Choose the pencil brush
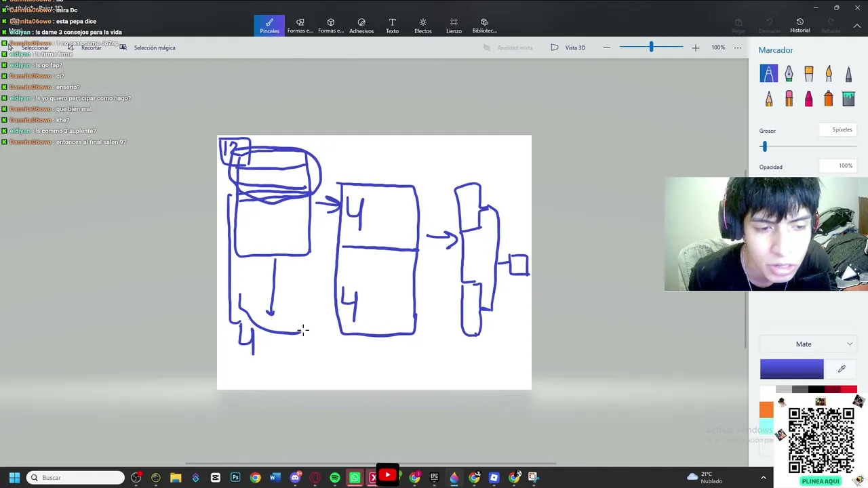Image resolution: width=868 pixels, height=488 pixels. (x=768, y=99)
